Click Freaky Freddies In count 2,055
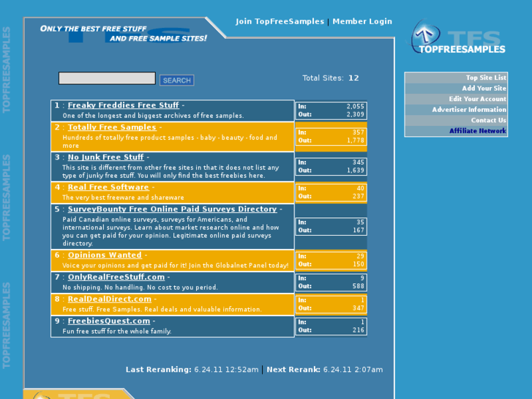 [355, 106]
